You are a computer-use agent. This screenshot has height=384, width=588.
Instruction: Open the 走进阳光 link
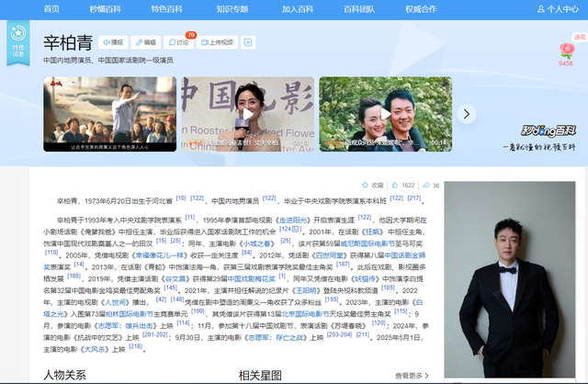pos(293,220)
